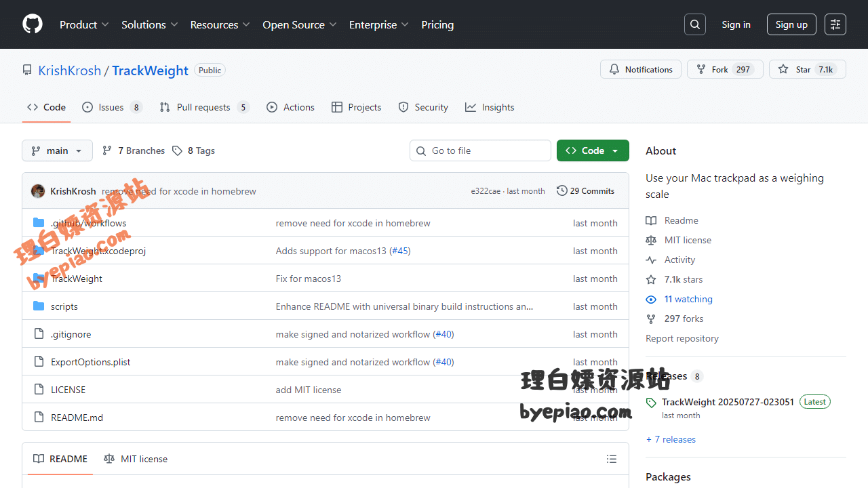View the 8 Tags link
Viewport: 868px width, 488px height.
tap(194, 150)
